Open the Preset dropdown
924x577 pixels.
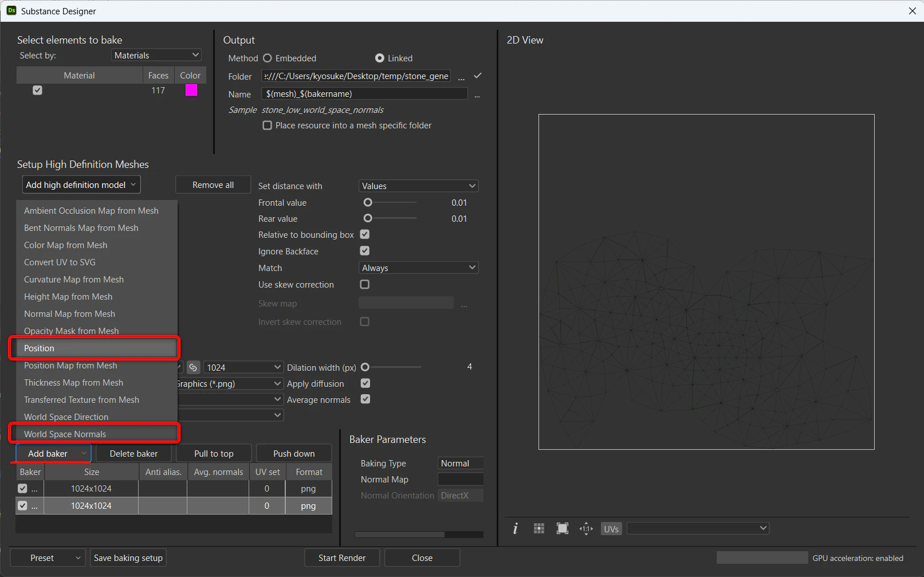48,558
